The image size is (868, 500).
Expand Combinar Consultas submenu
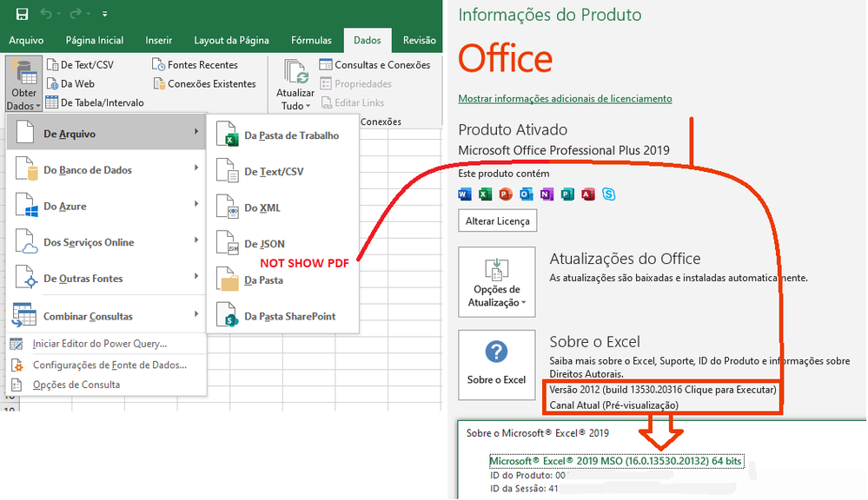tap(106, 315)
